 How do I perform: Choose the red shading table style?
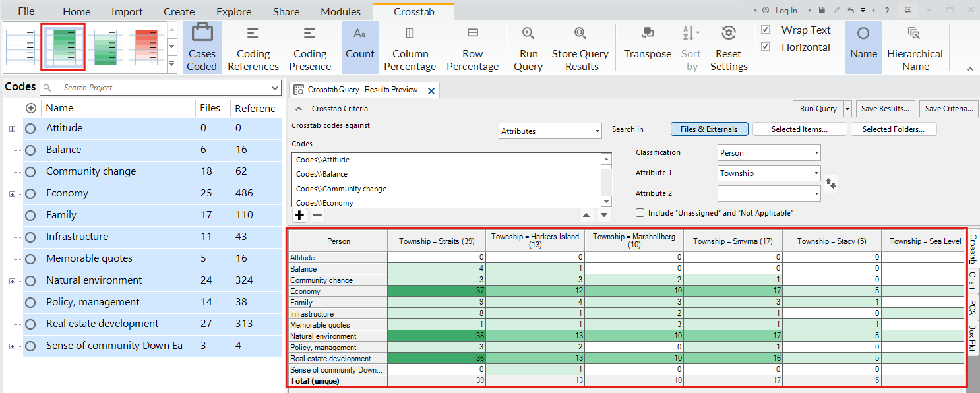146,47
